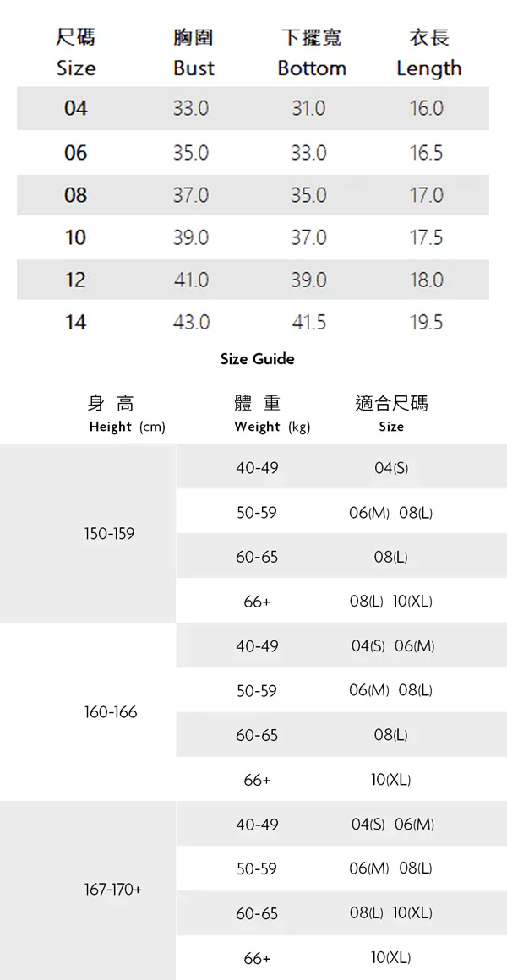Select the size 14 row label
Viewport: 507px width, 980px height.
coord(75,322)
